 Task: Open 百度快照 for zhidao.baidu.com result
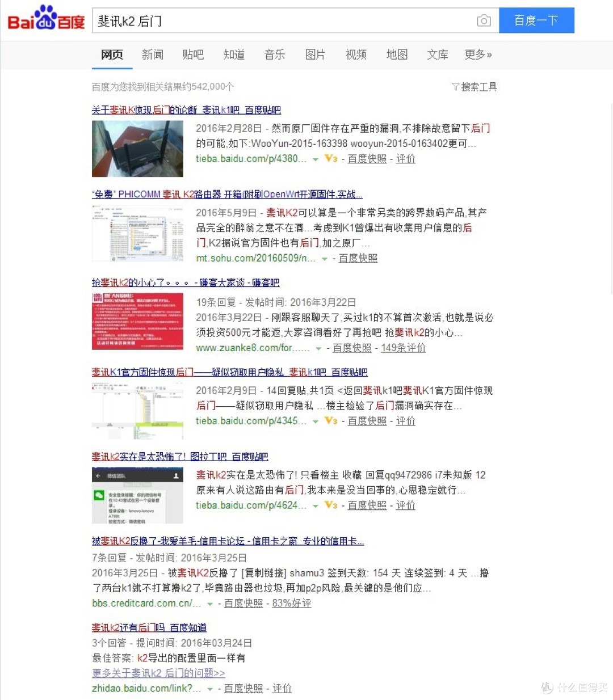pos(243,689)
